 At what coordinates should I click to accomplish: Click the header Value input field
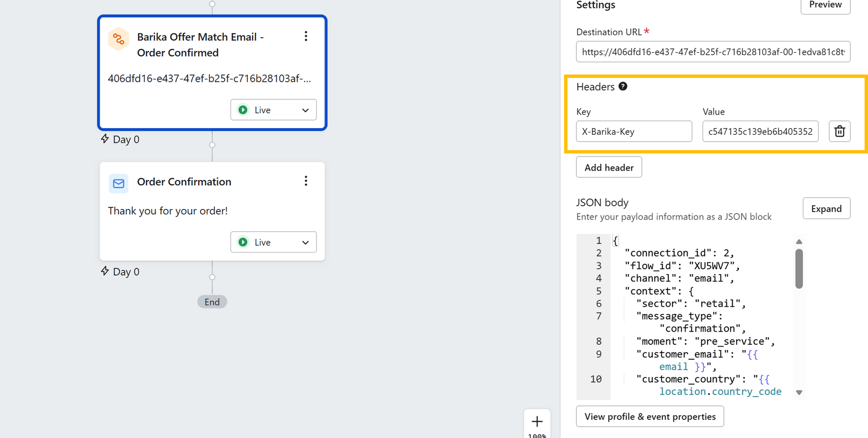tap(760, 132)
